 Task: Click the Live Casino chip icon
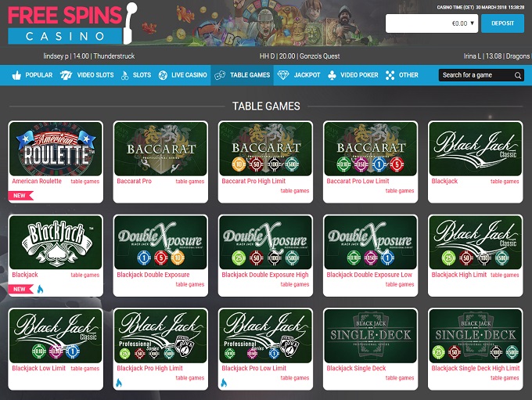click(163, 75)
